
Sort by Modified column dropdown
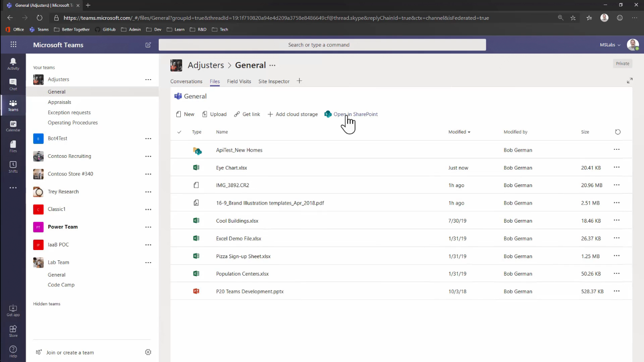(459, 132)
